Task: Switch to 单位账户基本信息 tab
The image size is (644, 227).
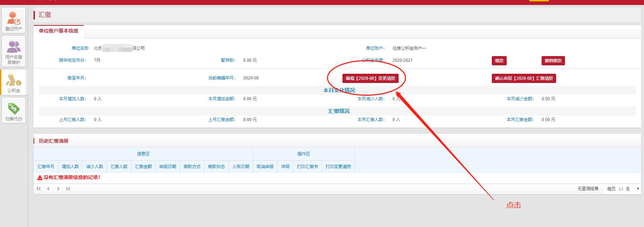Action: click(59, 31)
